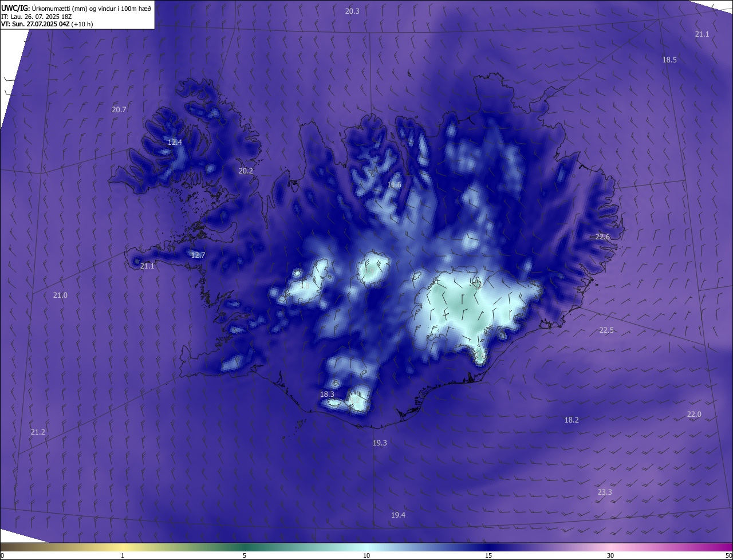Click the 20.7 value label
733x560 pixels.
point(119,109)
